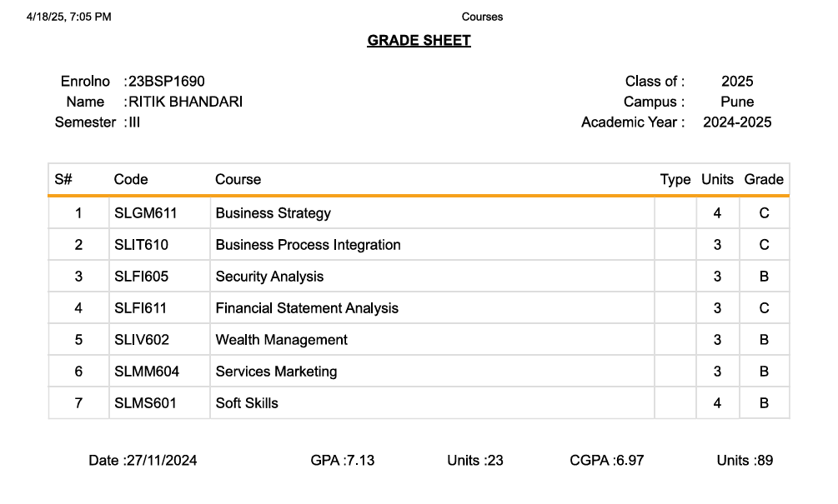Click the Grade column header
Viewport: 838px width, 504px height.
[764, 179]
